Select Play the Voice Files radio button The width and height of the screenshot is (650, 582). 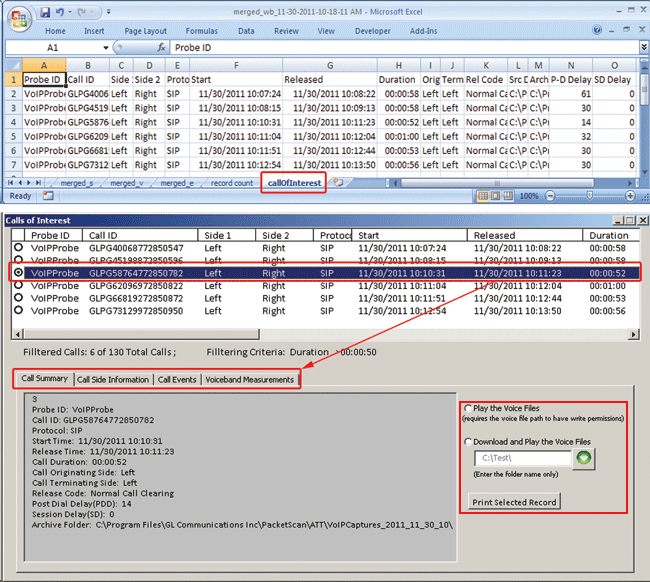[468, 408]
